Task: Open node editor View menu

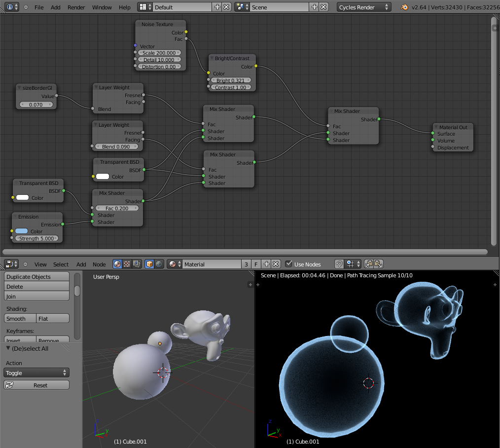Action: pyautogui.click(x=40, y=264)
